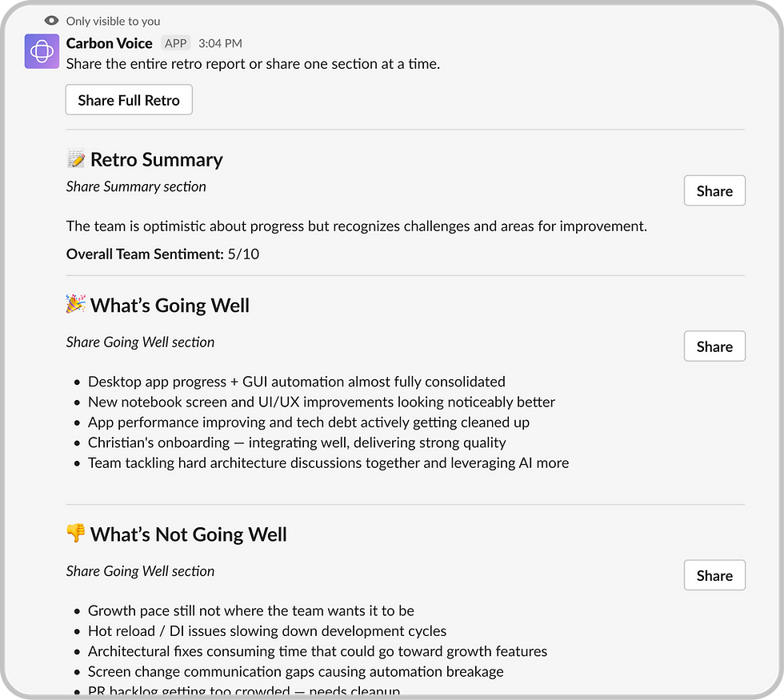784x700 pixels.
Task: Click the APP badge next to Carbon Voice
Action: [175, 43]
